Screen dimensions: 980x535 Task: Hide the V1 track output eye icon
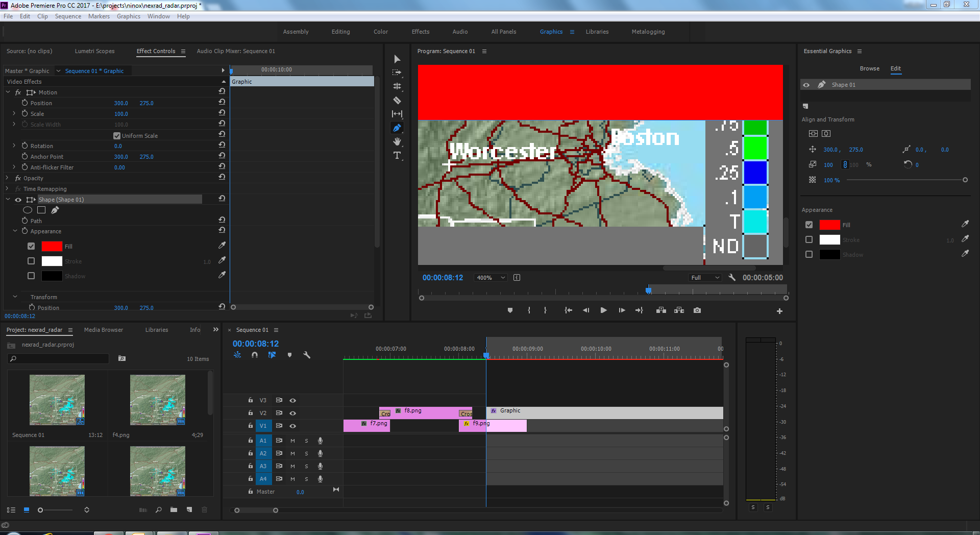[x=292, y=425]
